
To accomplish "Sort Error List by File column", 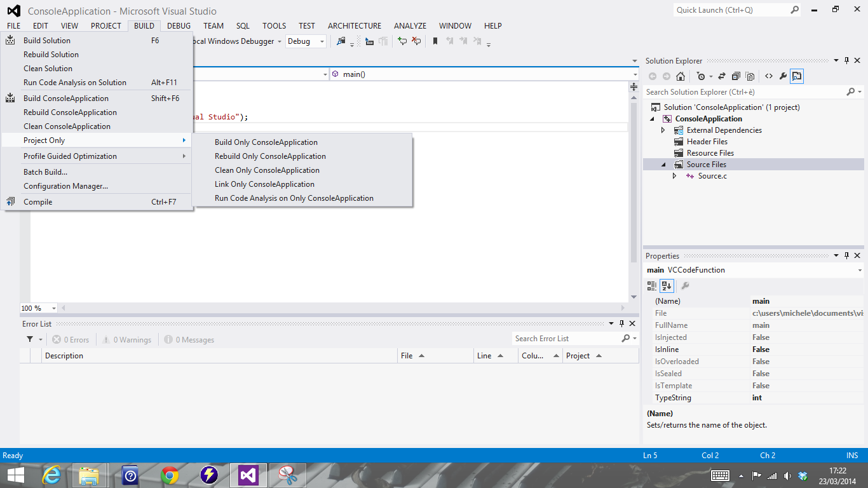I will point(436,356).
